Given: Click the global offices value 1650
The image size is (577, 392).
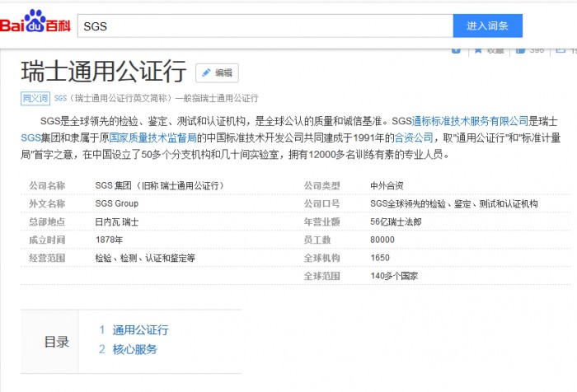Looking at the screenshot, I should point(380,258).
